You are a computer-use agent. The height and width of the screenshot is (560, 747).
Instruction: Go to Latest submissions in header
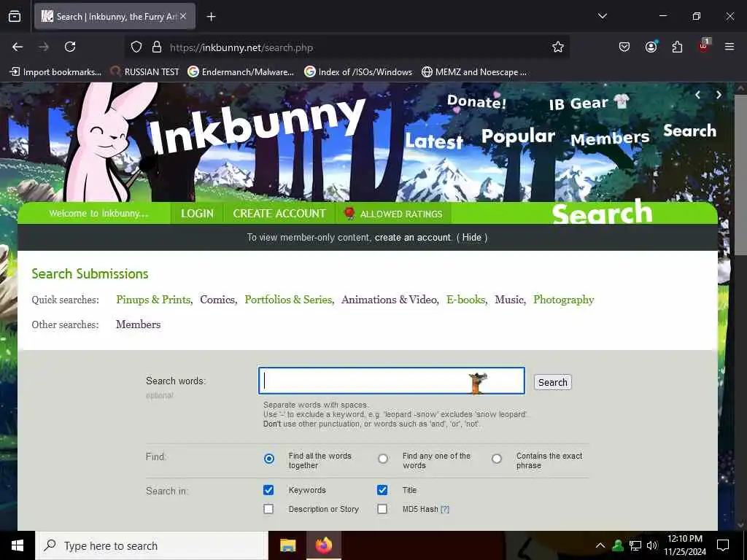tap(434, 141)
